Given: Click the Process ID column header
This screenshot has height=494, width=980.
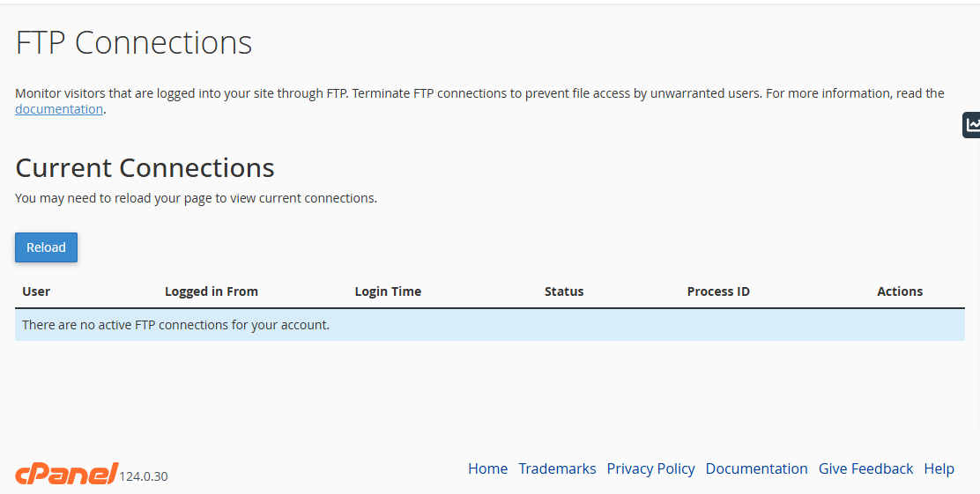Looking at the screenshot, I should pos(718,291).
